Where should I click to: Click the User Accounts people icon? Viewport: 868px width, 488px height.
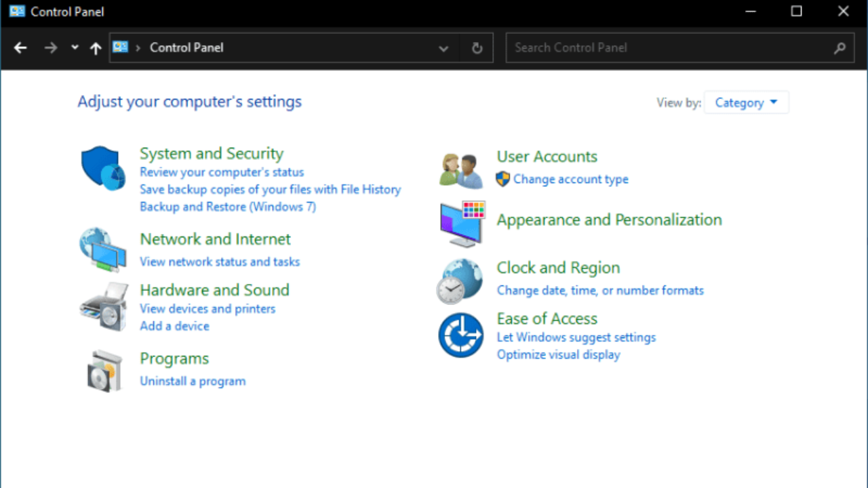461,170
